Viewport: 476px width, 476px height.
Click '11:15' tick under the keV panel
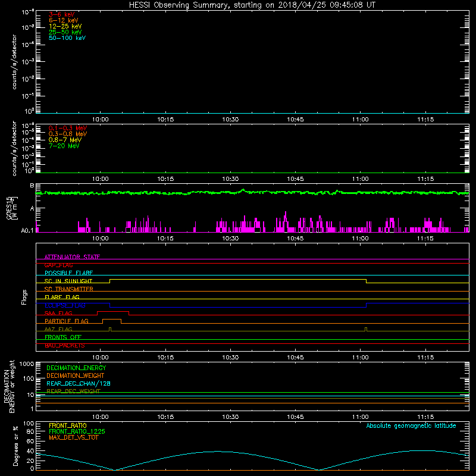click(x=425, y=120)
